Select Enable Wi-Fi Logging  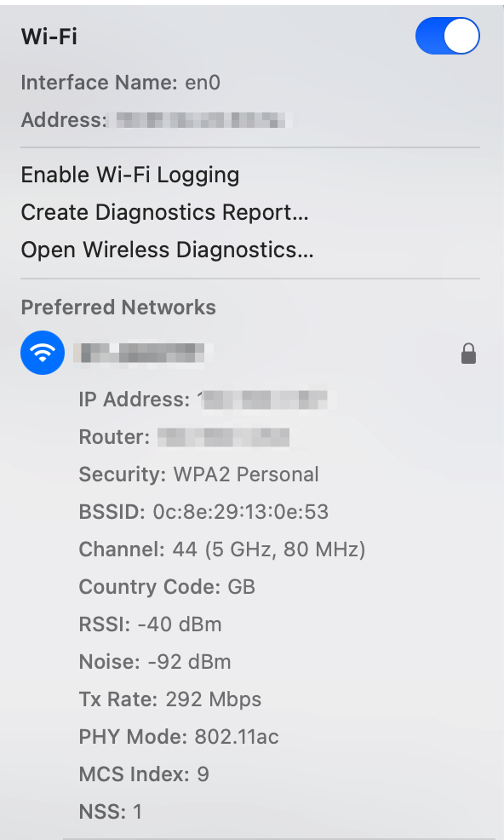[130, 175]
